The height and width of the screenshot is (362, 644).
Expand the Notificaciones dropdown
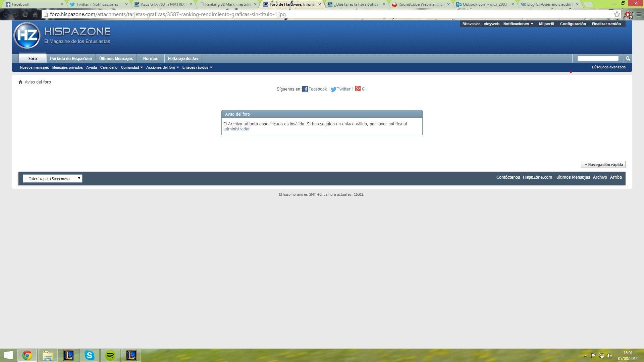pyautogui.click(x=518, y=24)
